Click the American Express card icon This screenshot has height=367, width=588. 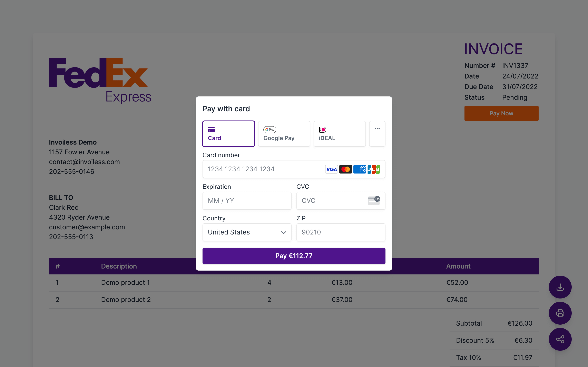pyautogui.click(x=360, y=169)
